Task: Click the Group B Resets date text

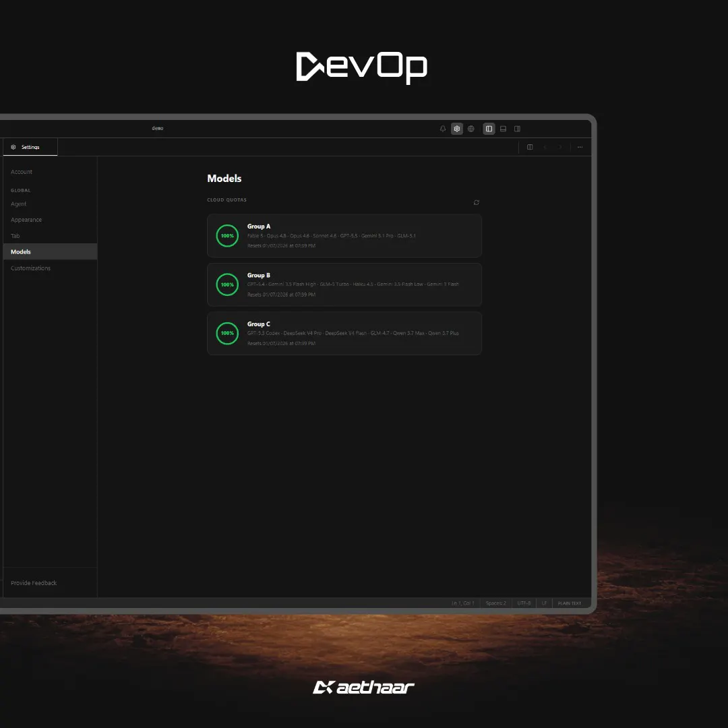Action: tap(281, 295)
